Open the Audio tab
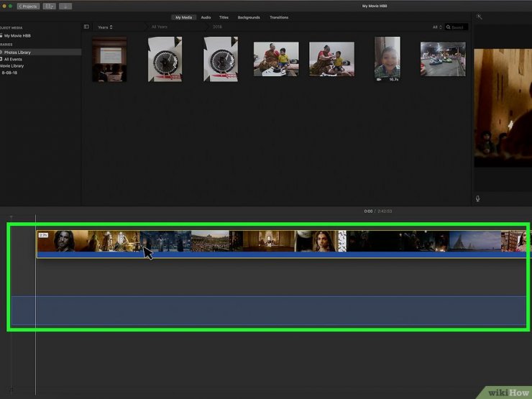 [x=206, y=17]
